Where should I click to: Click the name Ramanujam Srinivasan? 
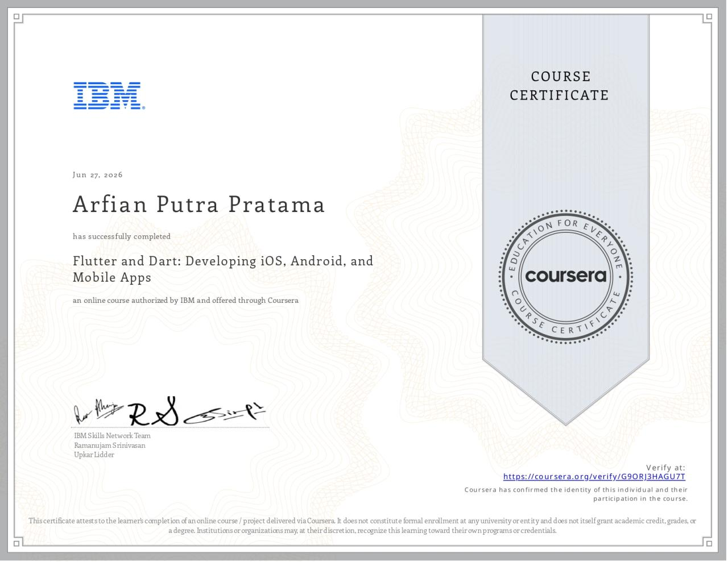point(110,446)
